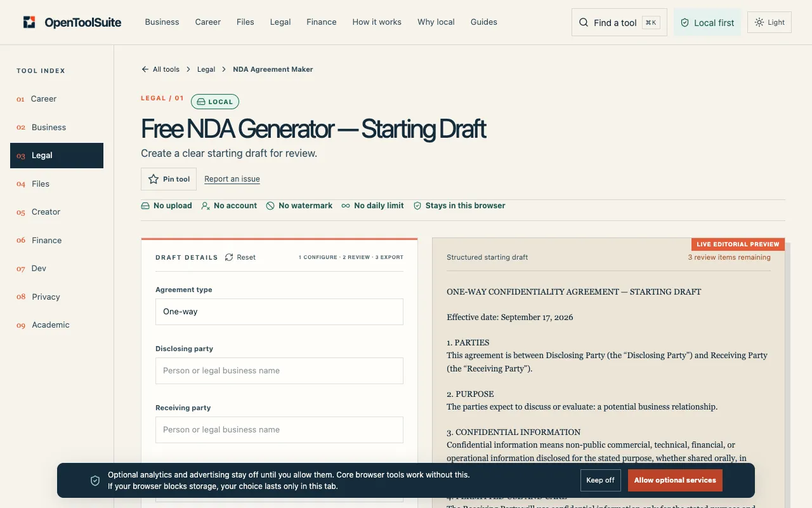Click the Stays in this browser shield icon
The image size is (812, 508).
pyautogui.click(x=417, y=206)
